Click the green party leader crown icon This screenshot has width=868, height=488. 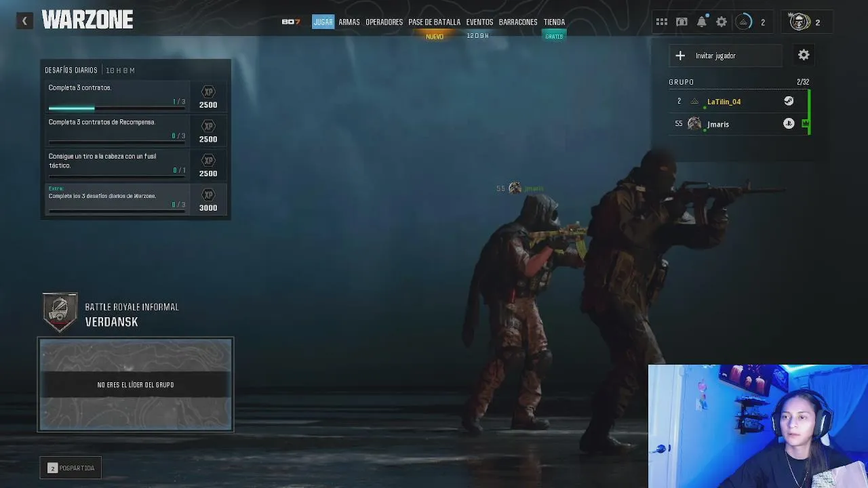(806, 123)
